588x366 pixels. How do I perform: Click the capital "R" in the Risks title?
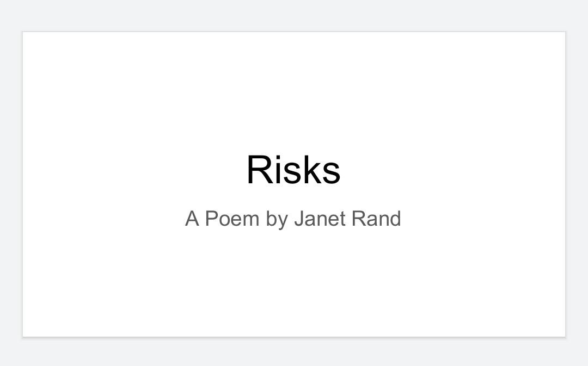tap(259, 170)
